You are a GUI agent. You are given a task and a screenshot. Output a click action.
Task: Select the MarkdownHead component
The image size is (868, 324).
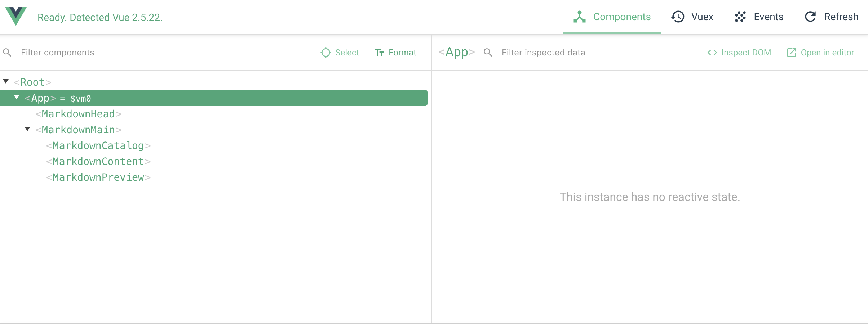tap(78, 114)
